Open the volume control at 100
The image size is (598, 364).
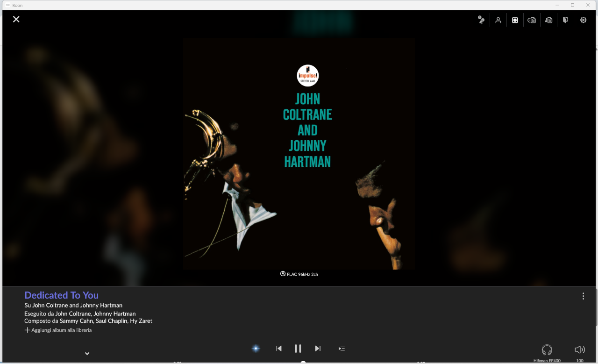[580, 353]
